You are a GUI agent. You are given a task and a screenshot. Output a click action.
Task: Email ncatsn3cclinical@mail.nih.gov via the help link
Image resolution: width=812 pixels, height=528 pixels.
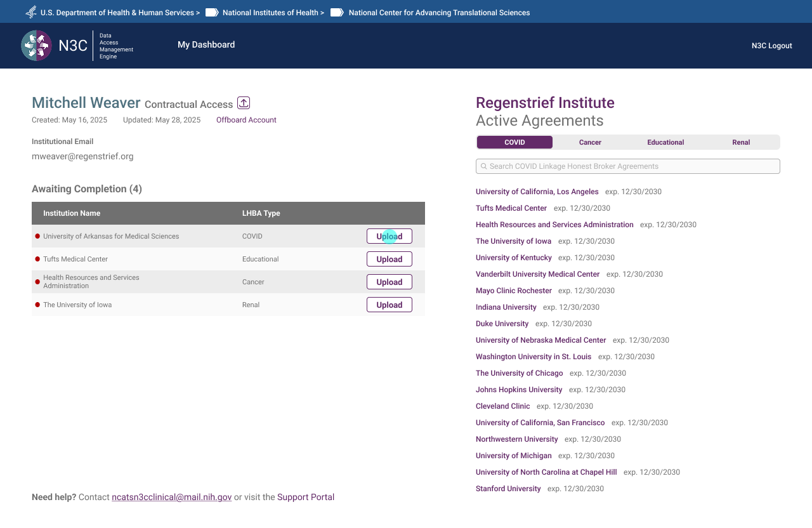pyautogui.click(x=171, y=497)
